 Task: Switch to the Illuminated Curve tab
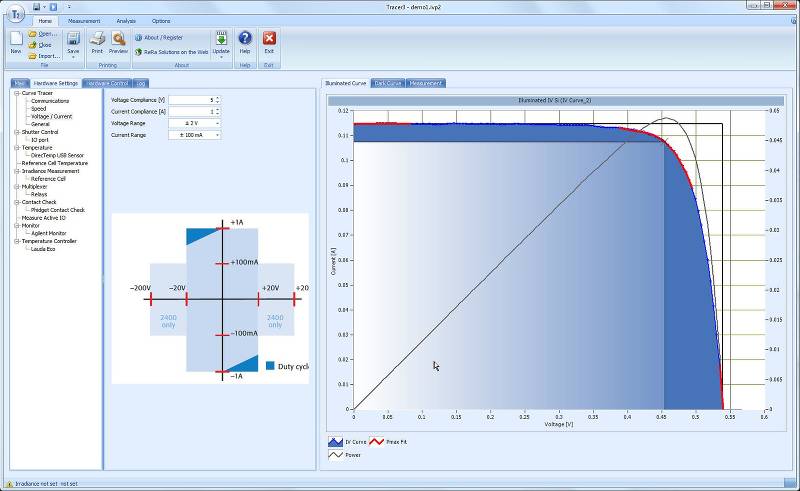click(345, 83)
